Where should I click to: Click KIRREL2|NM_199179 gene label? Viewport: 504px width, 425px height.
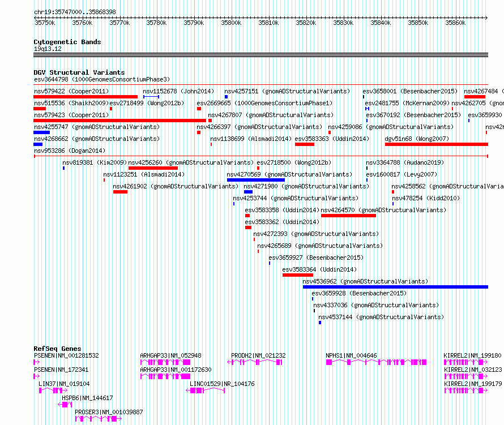tap(473, 384)
